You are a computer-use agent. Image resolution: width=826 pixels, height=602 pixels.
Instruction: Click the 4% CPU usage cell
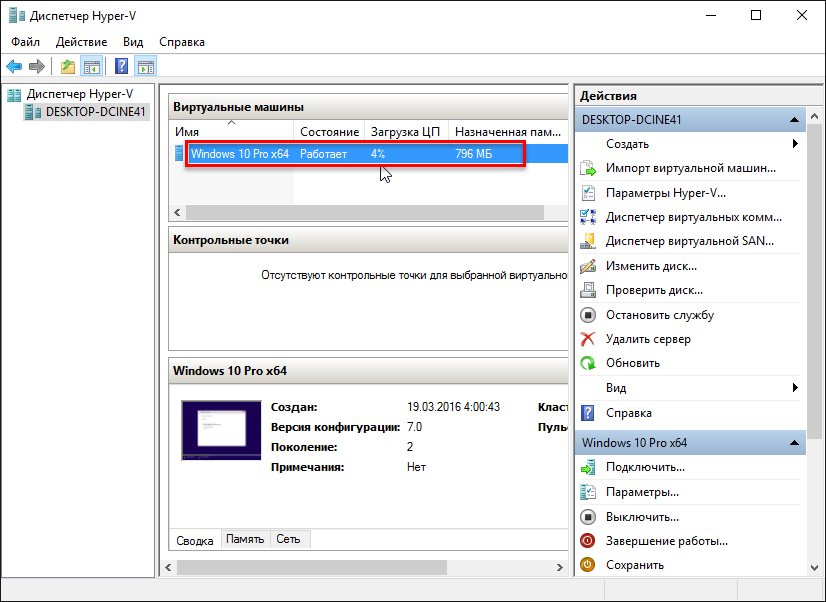(x=378, y=154)
